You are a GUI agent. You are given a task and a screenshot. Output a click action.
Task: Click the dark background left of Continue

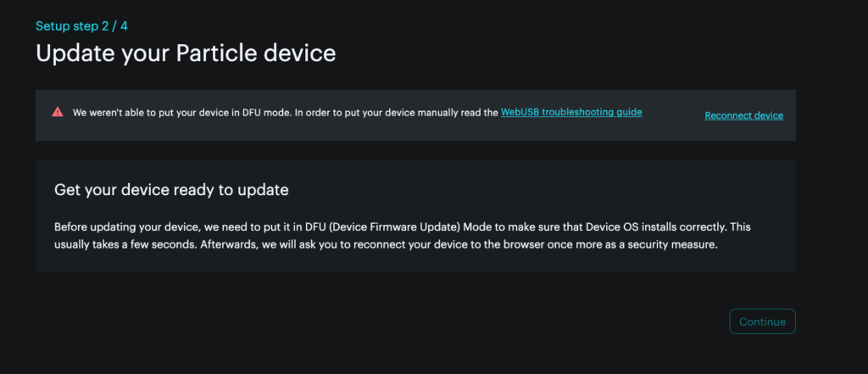tap(387, 321)
